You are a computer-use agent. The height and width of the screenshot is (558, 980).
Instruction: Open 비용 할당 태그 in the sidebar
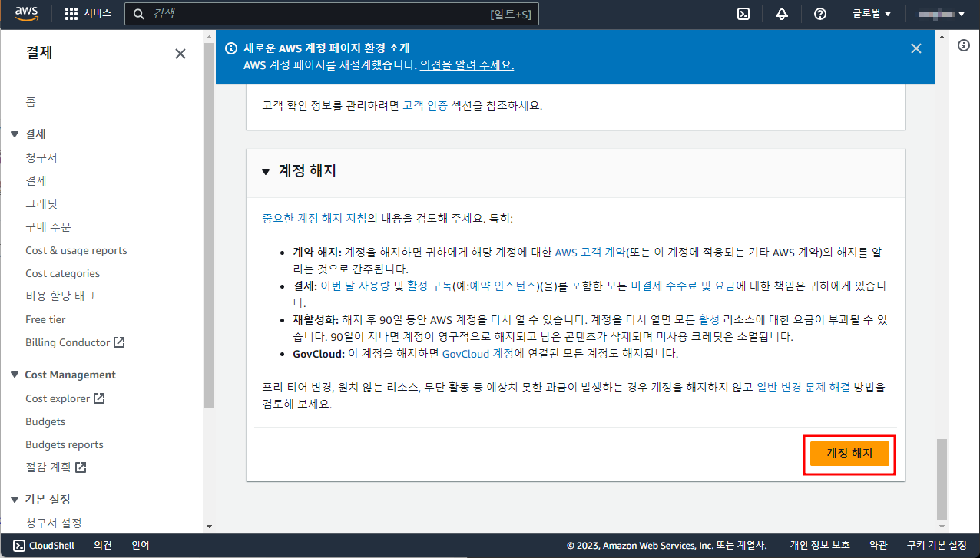[x=60, y=296]
